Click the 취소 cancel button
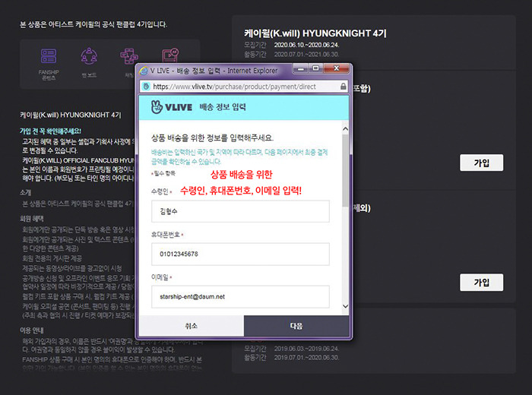 tap(192, 326)
